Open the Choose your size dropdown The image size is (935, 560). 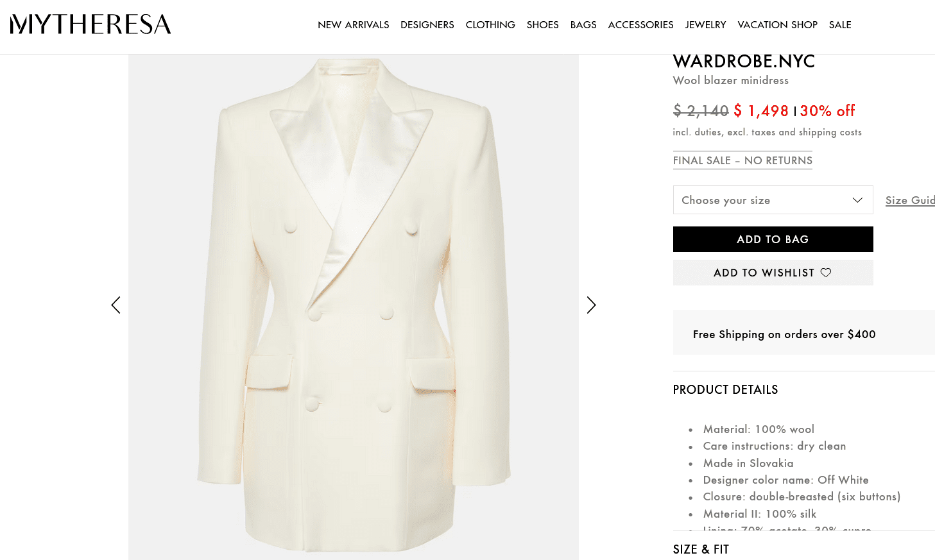(x=764, y=200)
